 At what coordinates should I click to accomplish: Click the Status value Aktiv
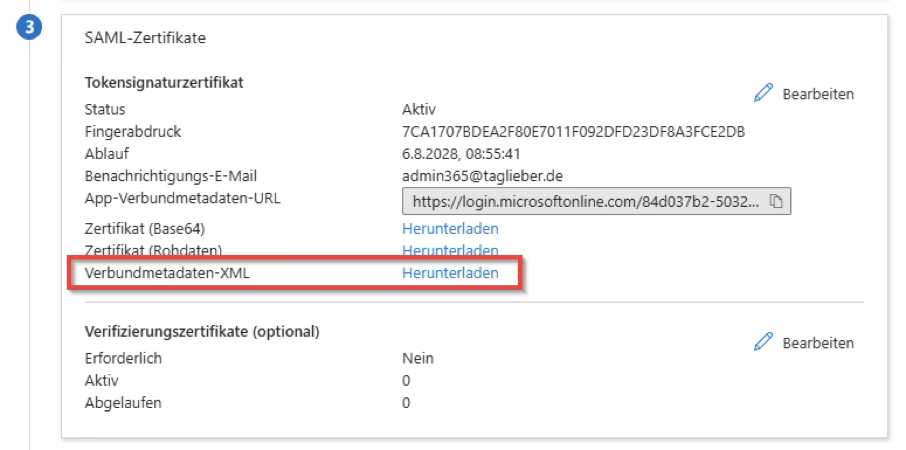click(x=419, y=110)
